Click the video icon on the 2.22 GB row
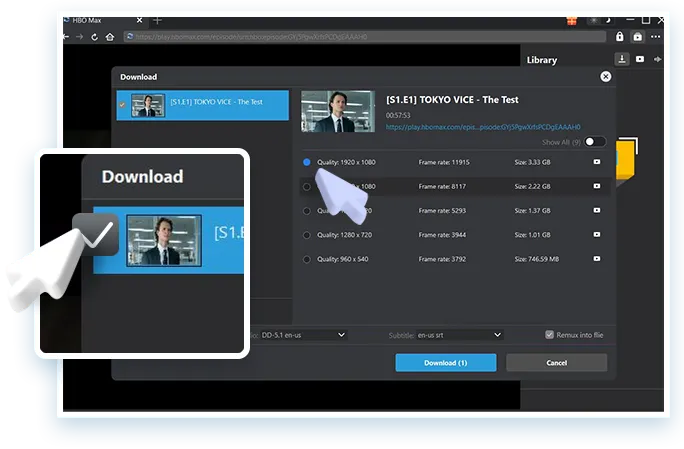 [x=597, y=186]
